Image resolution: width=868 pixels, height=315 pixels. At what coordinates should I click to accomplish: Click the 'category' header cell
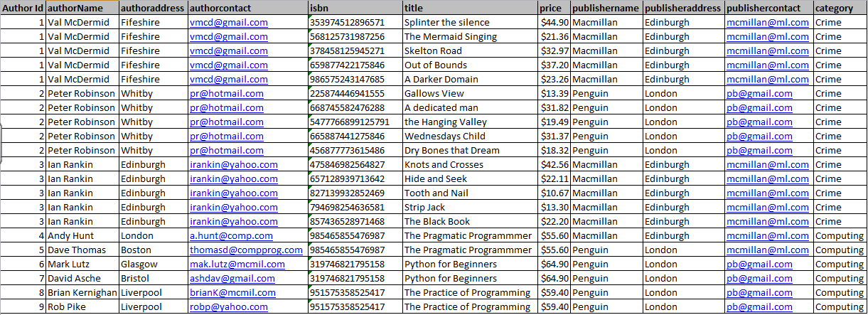(x=840, y=8)
